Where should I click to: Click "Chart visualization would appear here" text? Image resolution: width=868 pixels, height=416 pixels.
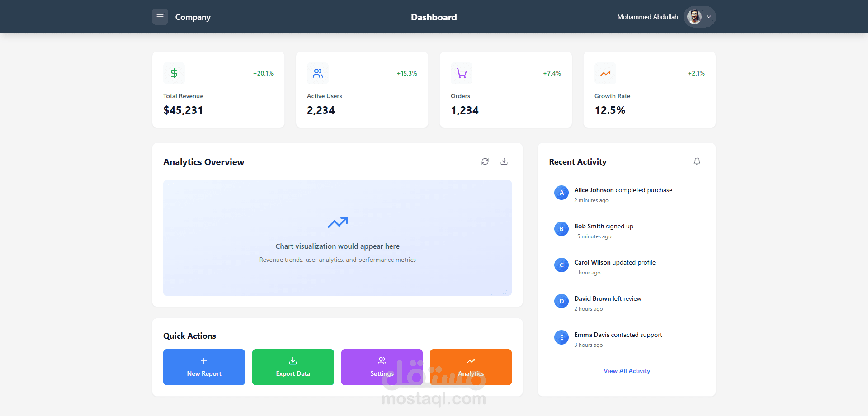(338, 246)
